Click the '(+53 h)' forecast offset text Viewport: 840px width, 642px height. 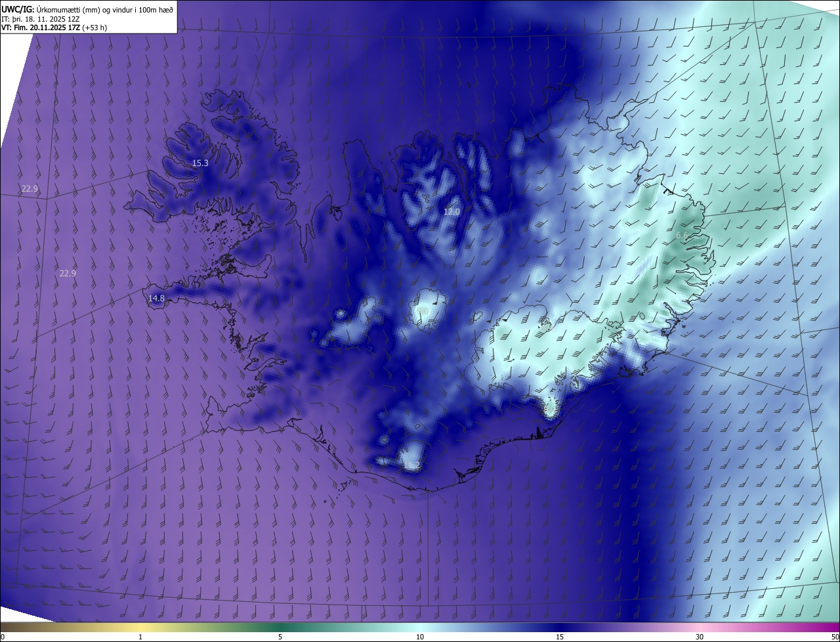tap(95, 28)
